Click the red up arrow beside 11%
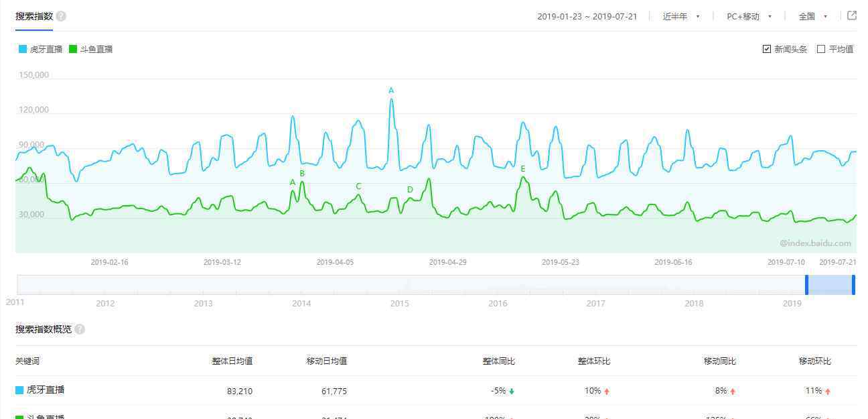This screenshot has height=419, width=868. pyautogui.click(x=828, y=391)
